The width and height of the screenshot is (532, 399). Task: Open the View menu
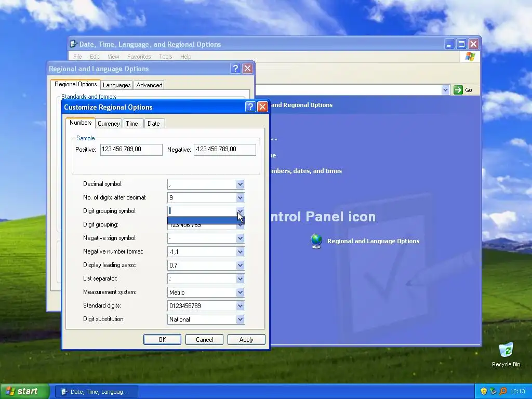(113, 57)
